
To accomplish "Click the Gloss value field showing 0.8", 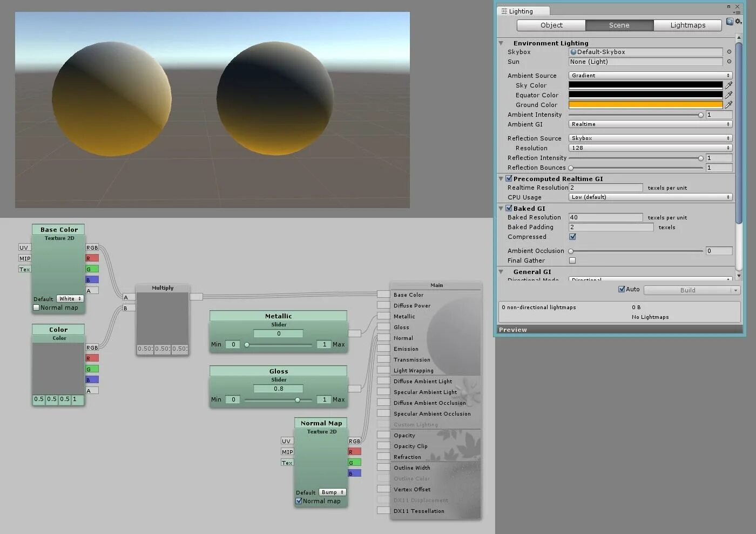I will click(279, 389).
